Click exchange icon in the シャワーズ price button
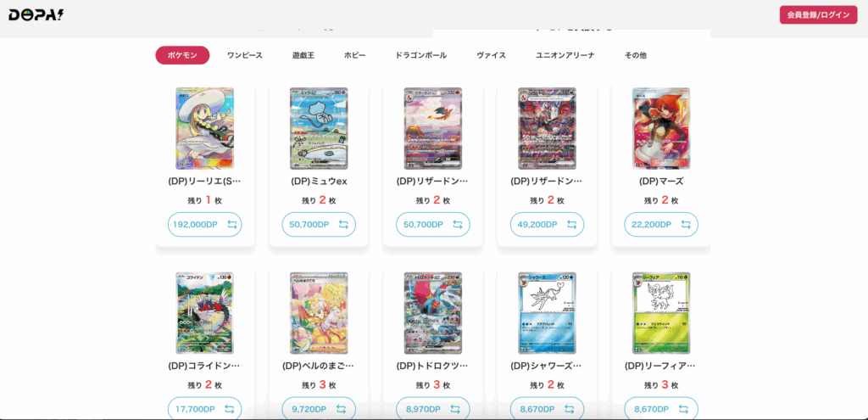 click(569, 409)
